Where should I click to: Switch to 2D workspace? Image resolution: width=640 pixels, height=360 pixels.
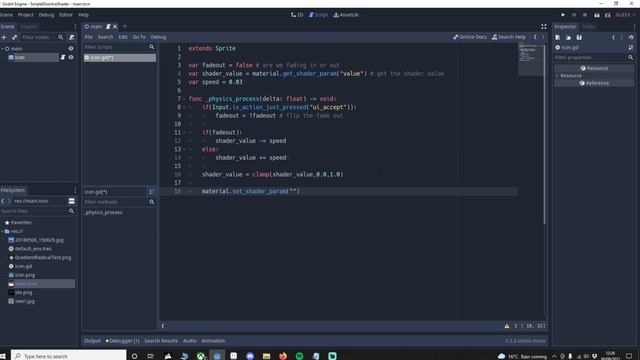[297, 15]
